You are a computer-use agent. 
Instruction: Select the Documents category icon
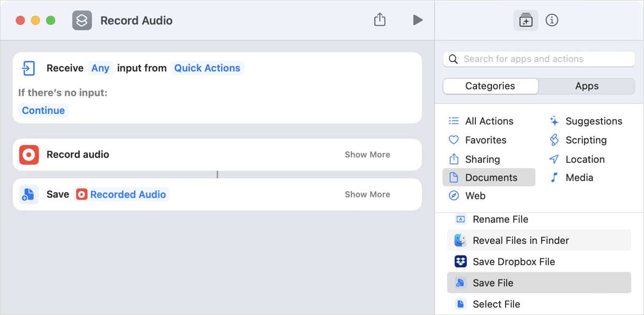click(x=460, y=177)
